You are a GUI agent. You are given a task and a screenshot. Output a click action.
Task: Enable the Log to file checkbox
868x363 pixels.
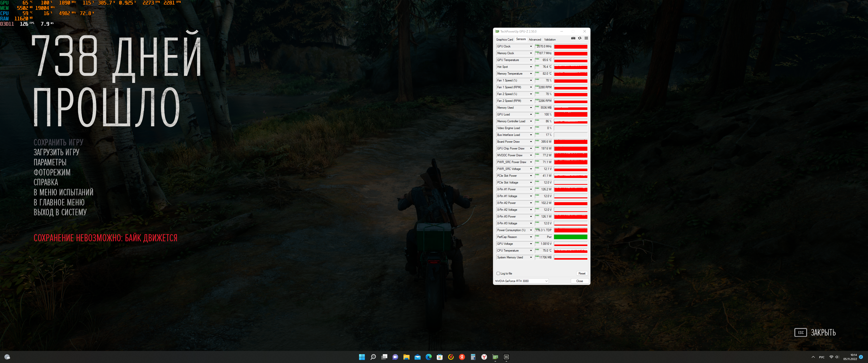pyautogui.click(x=498, y=274)
